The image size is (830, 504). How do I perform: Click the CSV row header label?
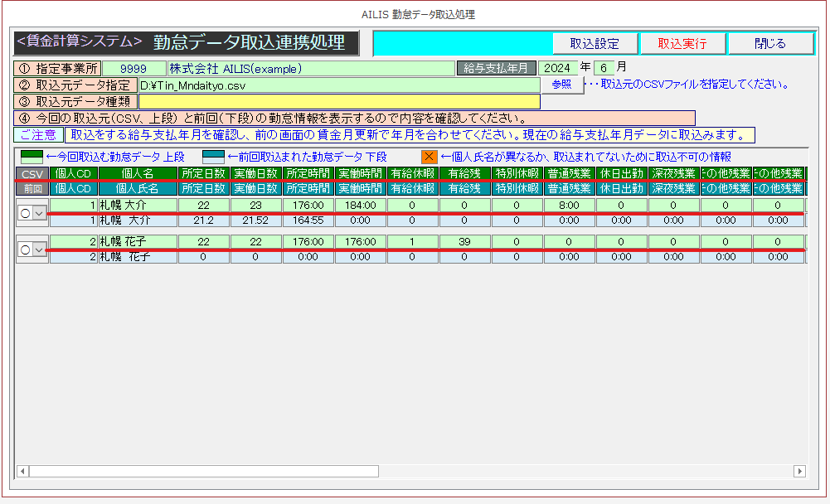click(32, 174)
